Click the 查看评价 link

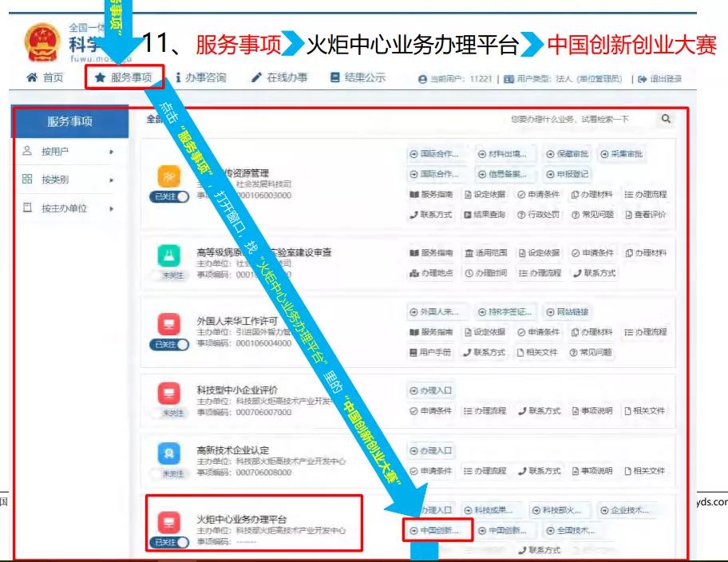(646, 215)
